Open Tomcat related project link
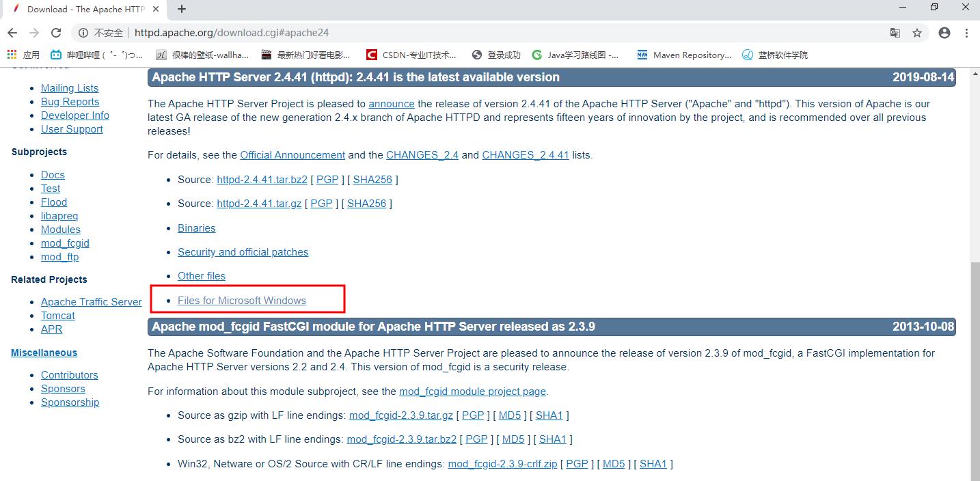980x481 pixels. 58,316
